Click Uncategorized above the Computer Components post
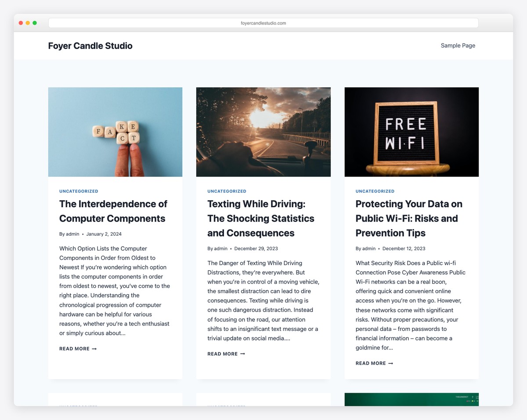 (x=79, y=191)
